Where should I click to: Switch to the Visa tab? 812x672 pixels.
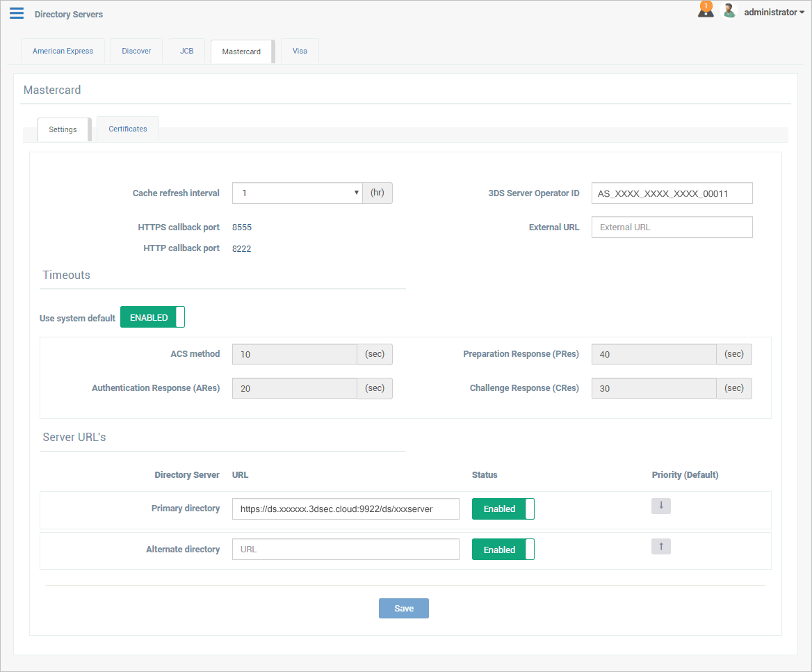300,51
